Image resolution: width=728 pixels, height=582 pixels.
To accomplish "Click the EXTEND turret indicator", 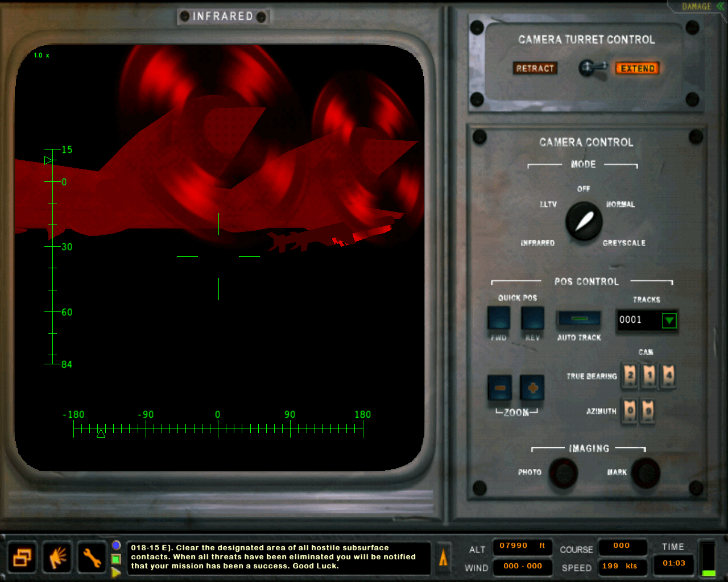I will pyautogui.click(x=638, y=68).
